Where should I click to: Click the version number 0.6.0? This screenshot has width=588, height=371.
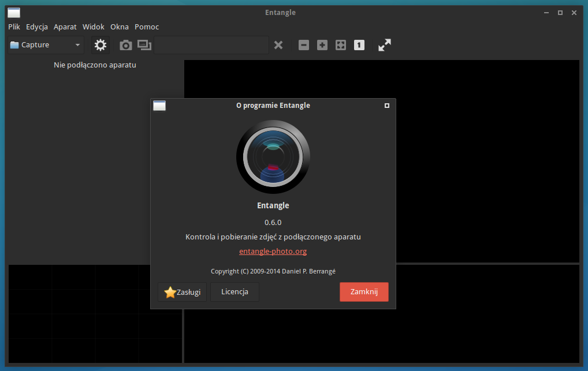(x=273, y=222)
